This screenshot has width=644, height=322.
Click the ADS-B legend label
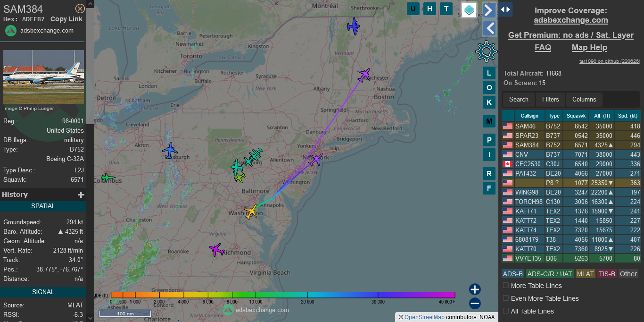point(512,274)
